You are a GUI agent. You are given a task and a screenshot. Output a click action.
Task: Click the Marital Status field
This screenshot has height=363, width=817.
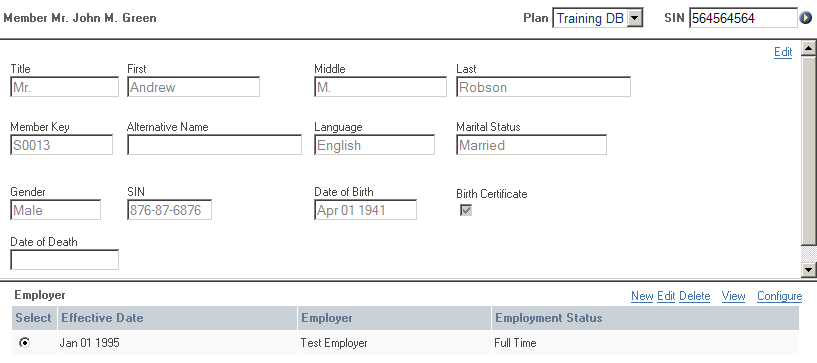(531, 145)
